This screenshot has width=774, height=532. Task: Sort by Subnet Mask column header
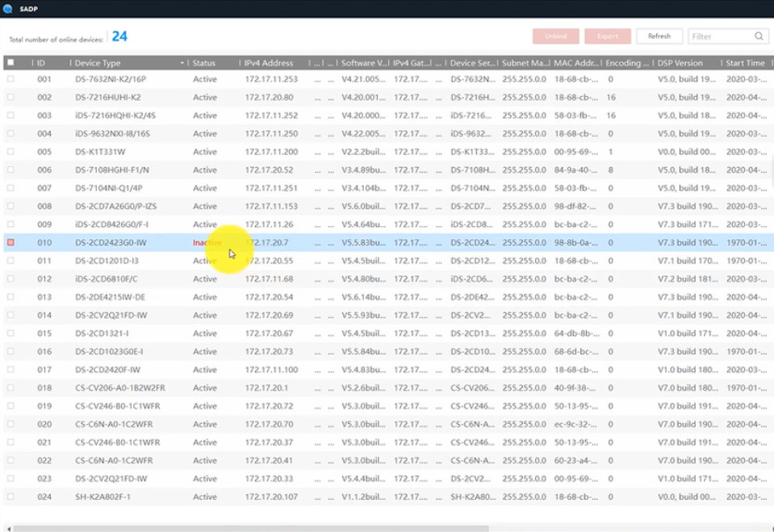[525, 63]
